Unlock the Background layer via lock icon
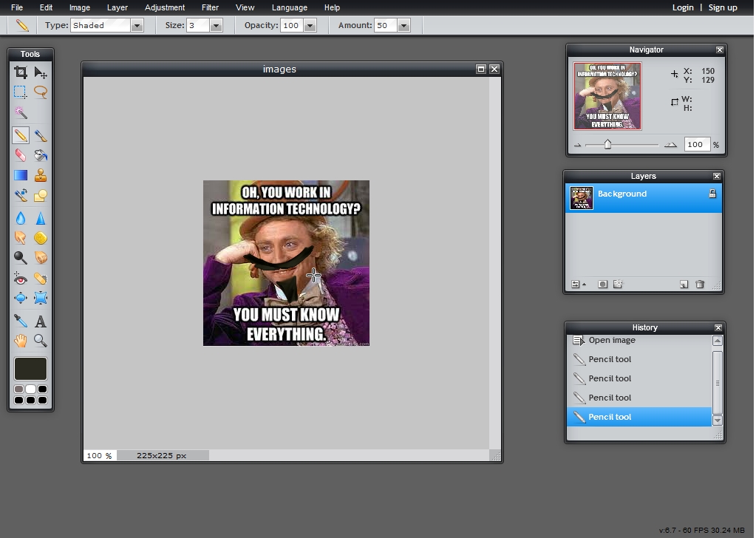This screenshot has height=538, width=756. [712, 194]
